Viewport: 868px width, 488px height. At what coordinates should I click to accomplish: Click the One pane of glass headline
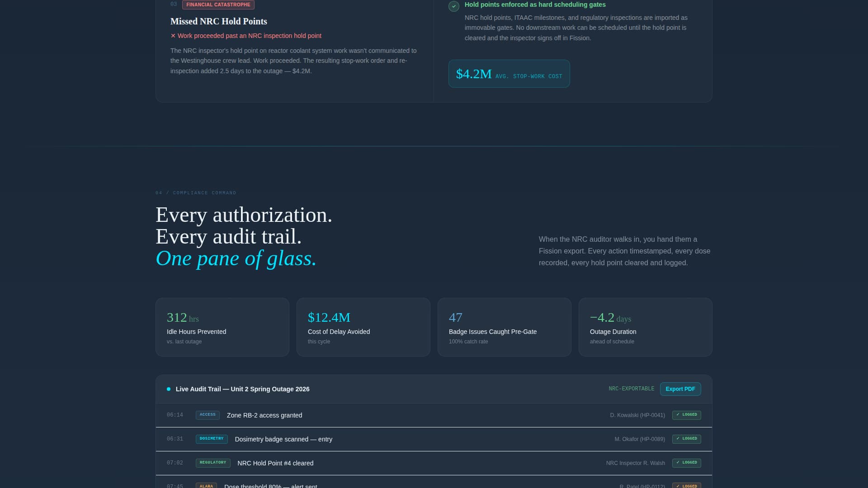click(236, 258)
